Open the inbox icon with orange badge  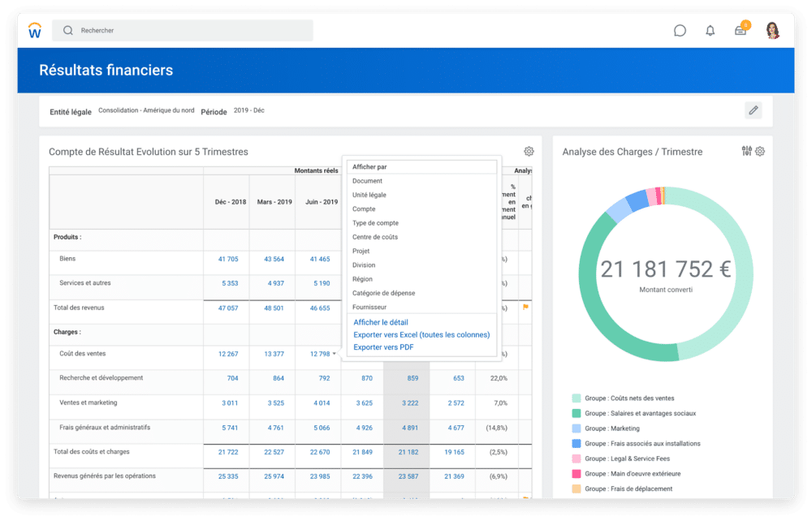click(x=741, y=31)
